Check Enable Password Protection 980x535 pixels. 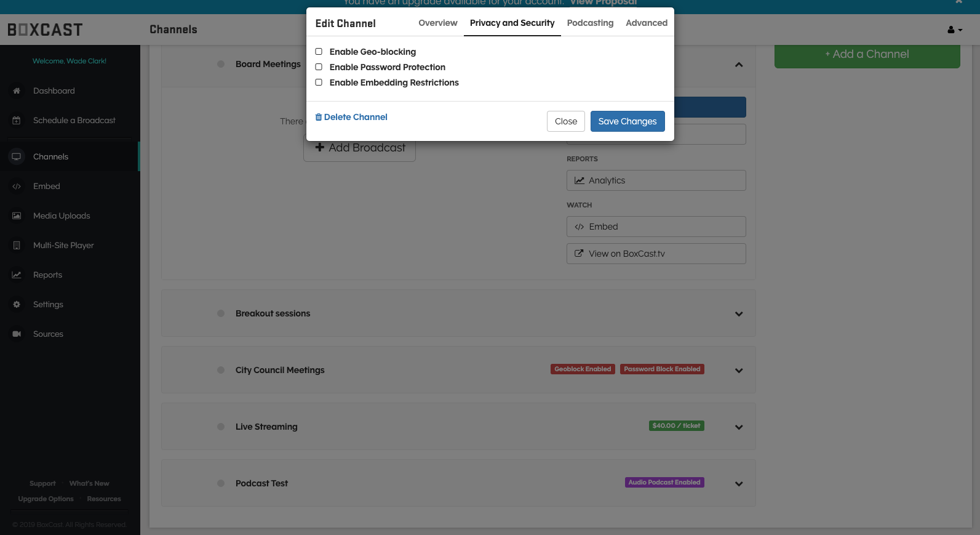coord(319,67)
